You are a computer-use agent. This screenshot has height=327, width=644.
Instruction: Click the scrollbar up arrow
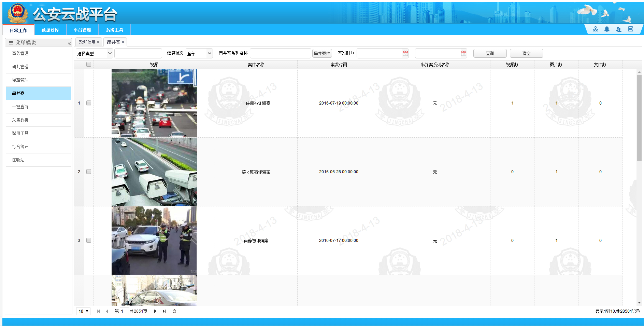click(x=639, y=72)
